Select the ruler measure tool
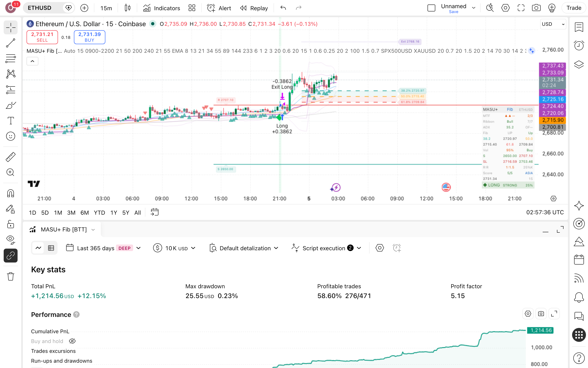This screenshot has height=368, width=588. (11, 157)
